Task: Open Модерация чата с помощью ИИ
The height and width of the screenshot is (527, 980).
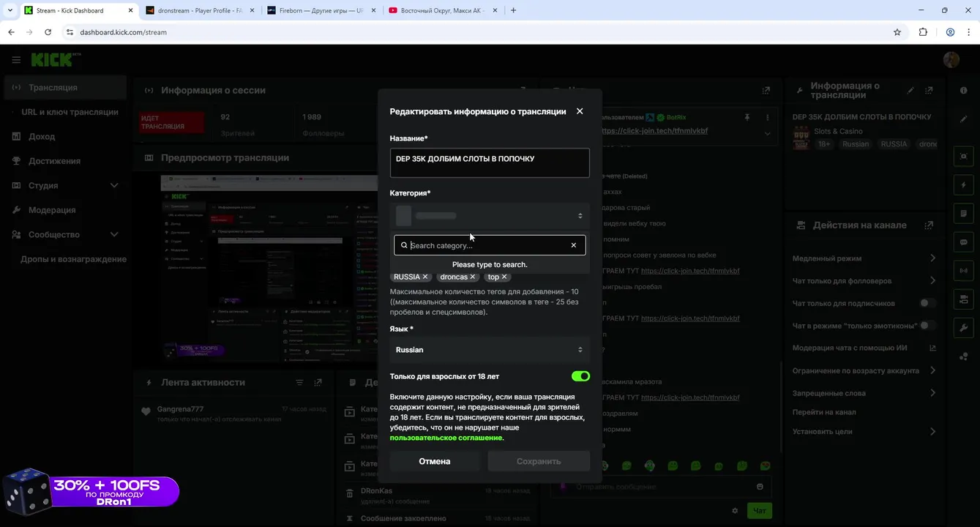Action: [x=864, y=348]
